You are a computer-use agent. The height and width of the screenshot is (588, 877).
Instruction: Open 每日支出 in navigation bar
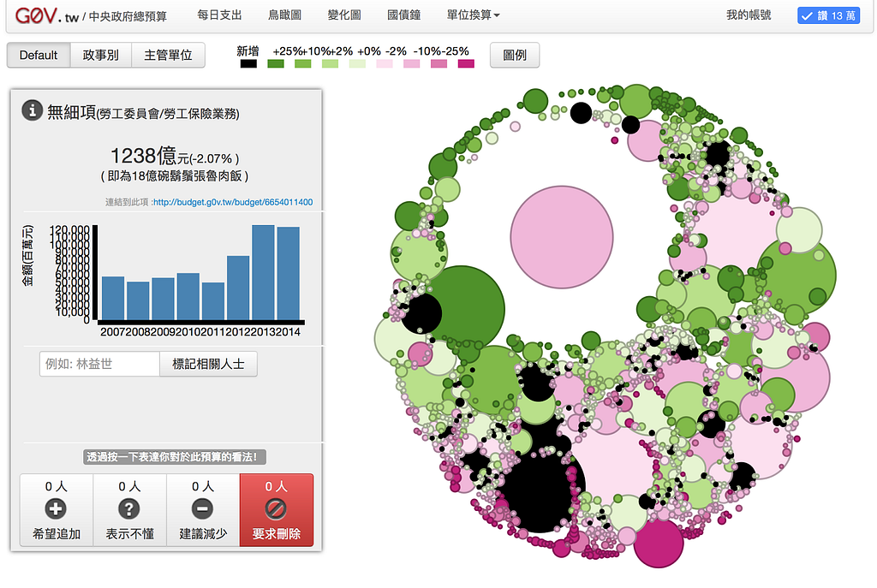pos(219,15)
